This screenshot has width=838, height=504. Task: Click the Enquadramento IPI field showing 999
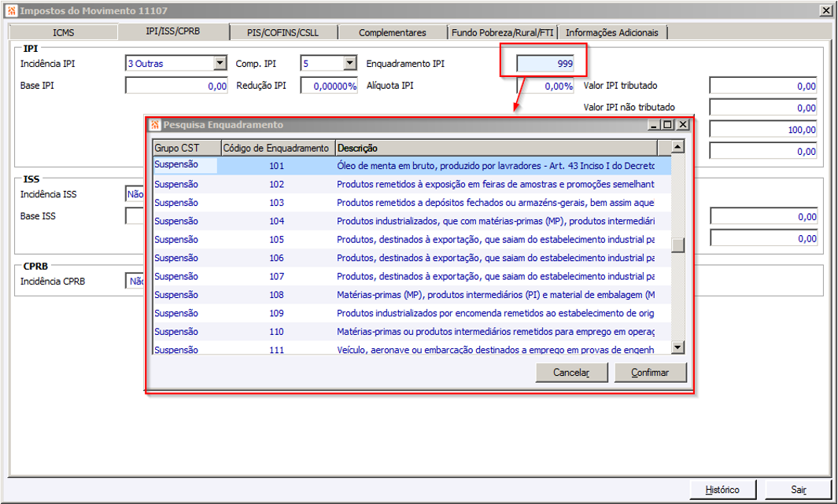tap(545, 64)
